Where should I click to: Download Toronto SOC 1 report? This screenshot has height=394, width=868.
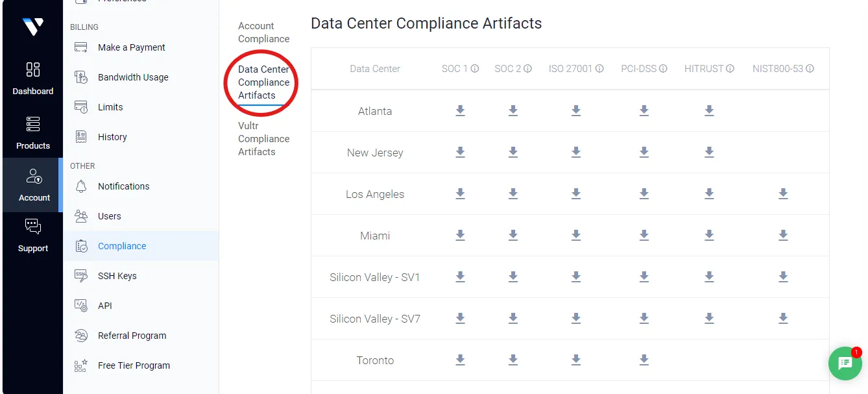coord(460,360)
